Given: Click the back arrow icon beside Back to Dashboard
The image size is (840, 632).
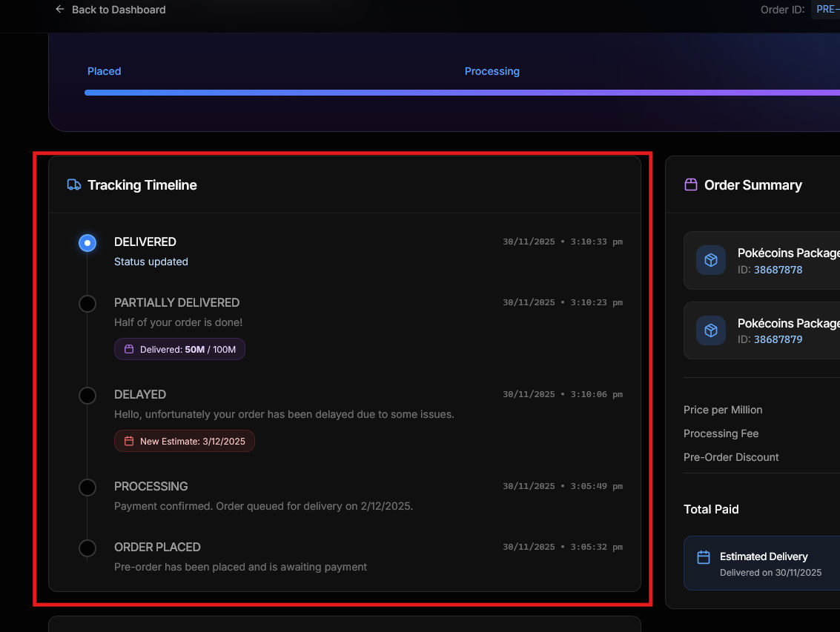Looking at the screenshot, I should point(59,9).
